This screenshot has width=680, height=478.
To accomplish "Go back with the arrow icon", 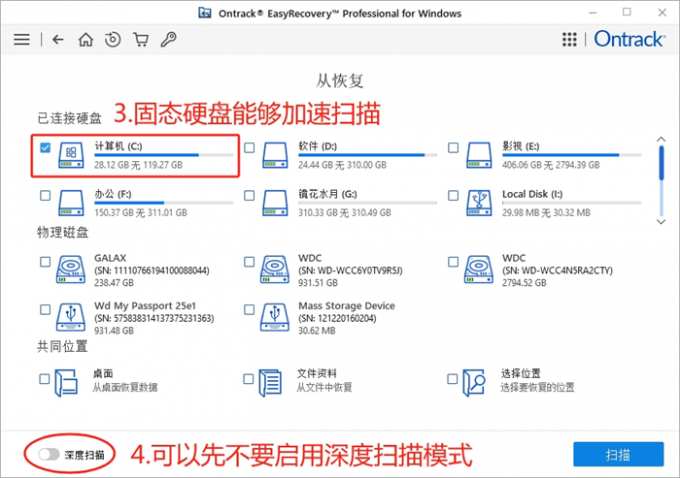I will click(x=58, y=40).
